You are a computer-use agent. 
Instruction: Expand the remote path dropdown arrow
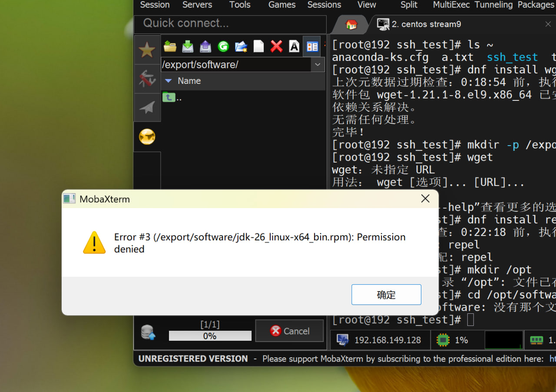pyautogui.click(x=318, y=65)
